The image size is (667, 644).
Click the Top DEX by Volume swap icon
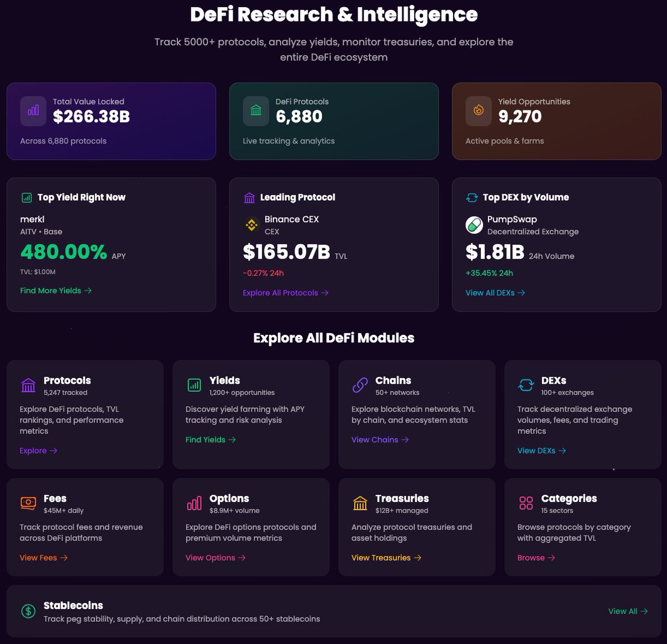472,197
